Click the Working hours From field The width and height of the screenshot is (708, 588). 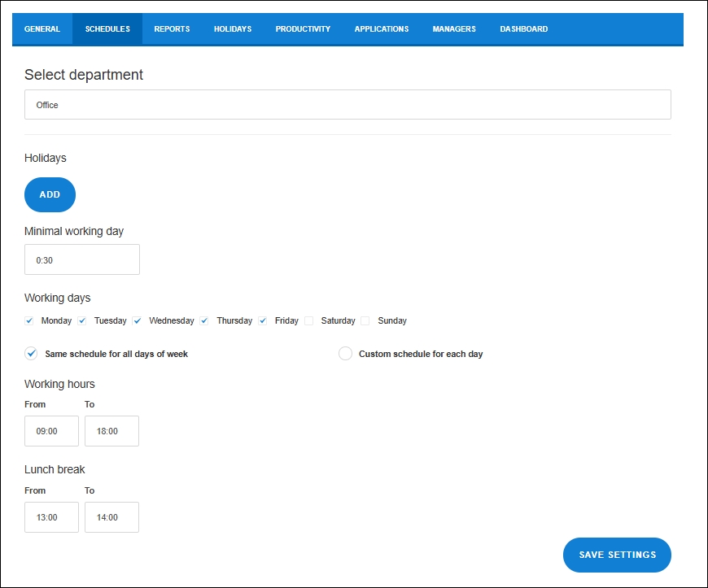[x=51, y=431]
